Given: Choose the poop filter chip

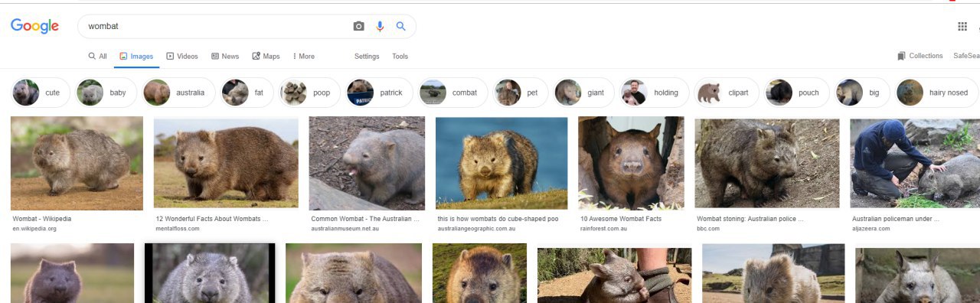Looking at the screenshot, I should tap(309, 93).
